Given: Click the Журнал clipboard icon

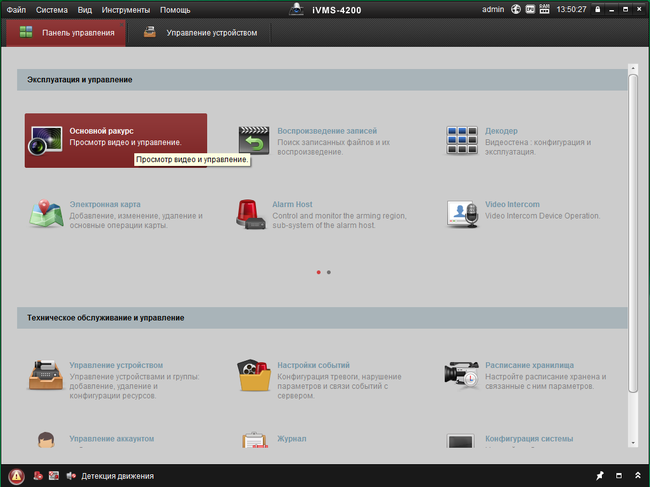Looking at the screenshot, I should (x=254, y=440).
